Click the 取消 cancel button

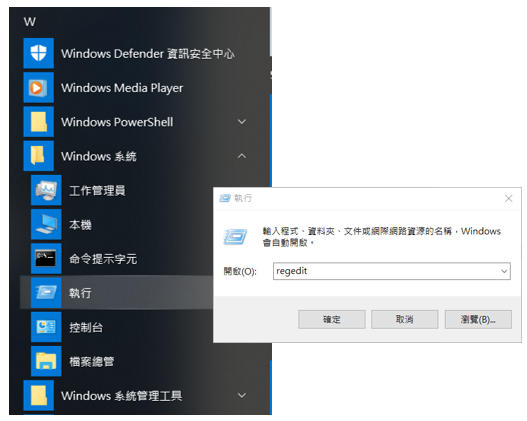[x=405, y=319]
